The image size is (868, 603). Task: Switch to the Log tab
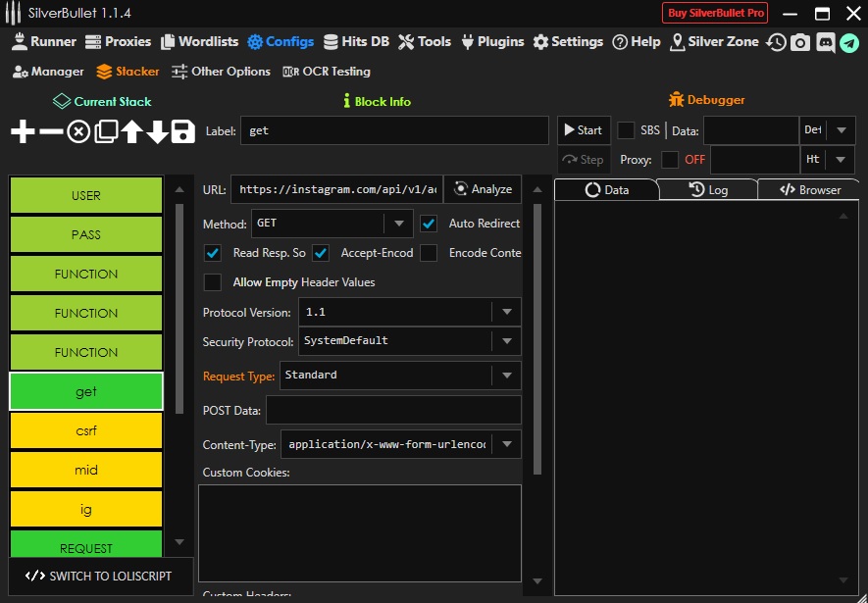click(708, 189)
